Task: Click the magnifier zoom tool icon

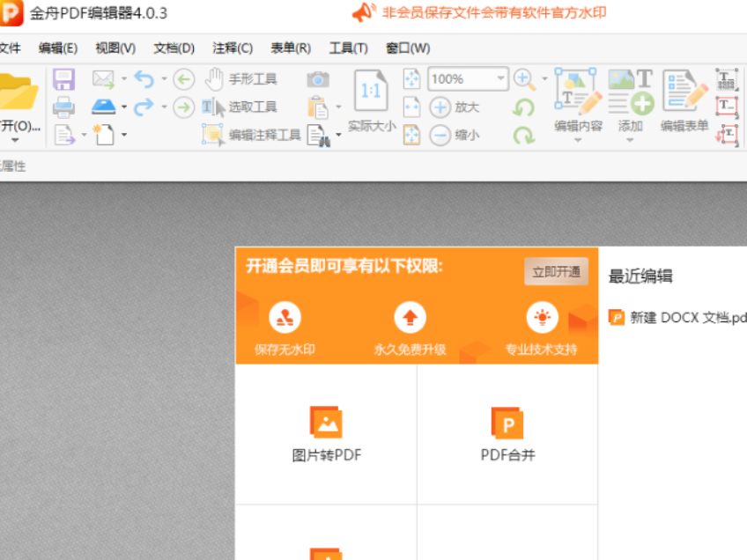Action: (x=524, y=79)
